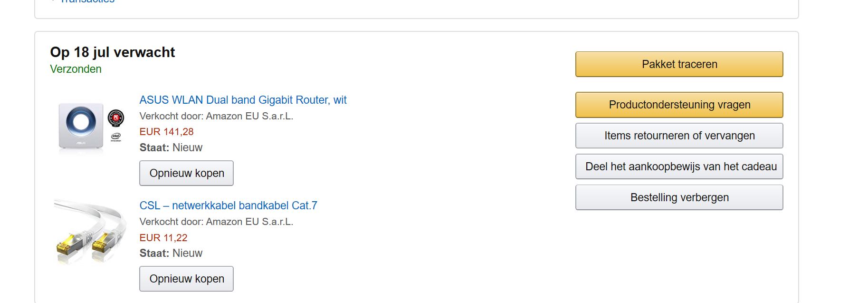Hide order with Bestelling verbergen
868x303 pixels.
click(x=679, y=197)
